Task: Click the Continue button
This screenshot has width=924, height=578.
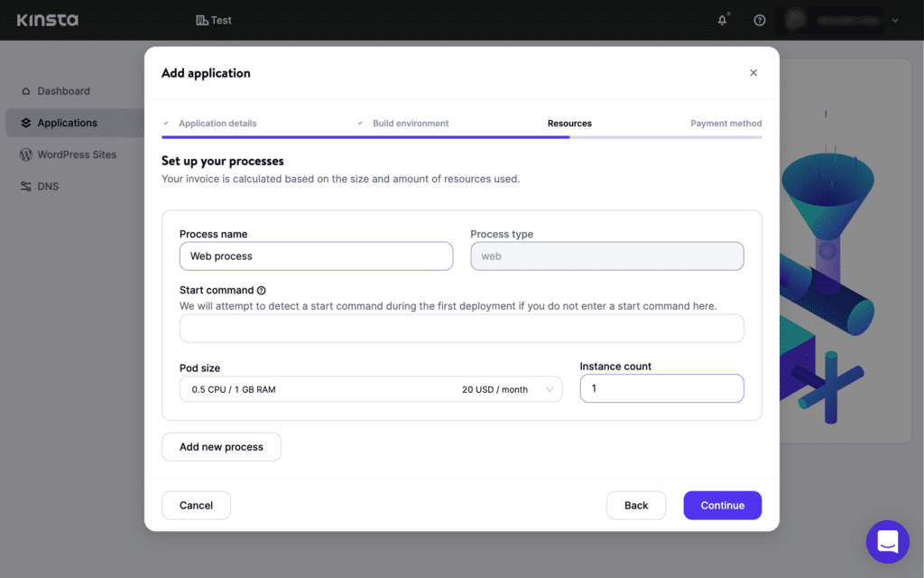Action: pyautogui.click(x=722, y=505)
